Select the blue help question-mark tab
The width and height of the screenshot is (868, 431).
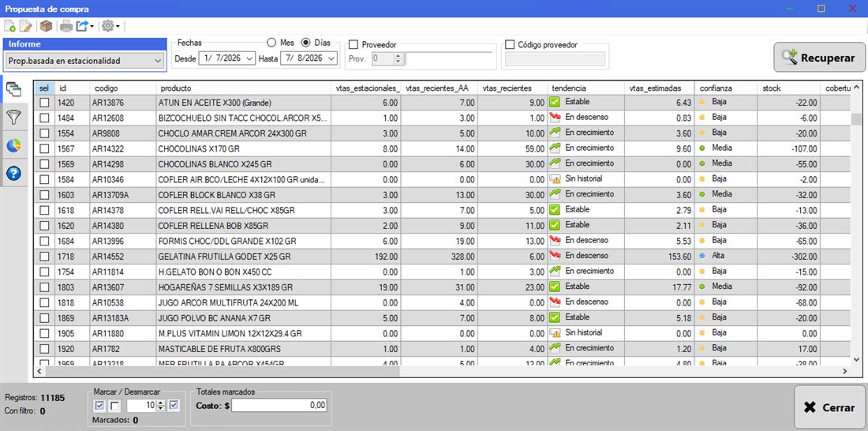click(14, 174)
